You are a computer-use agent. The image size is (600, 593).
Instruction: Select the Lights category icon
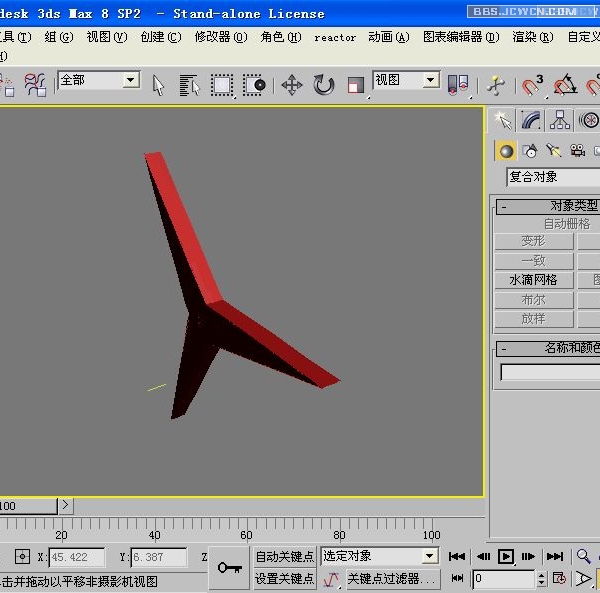[554, 151]
